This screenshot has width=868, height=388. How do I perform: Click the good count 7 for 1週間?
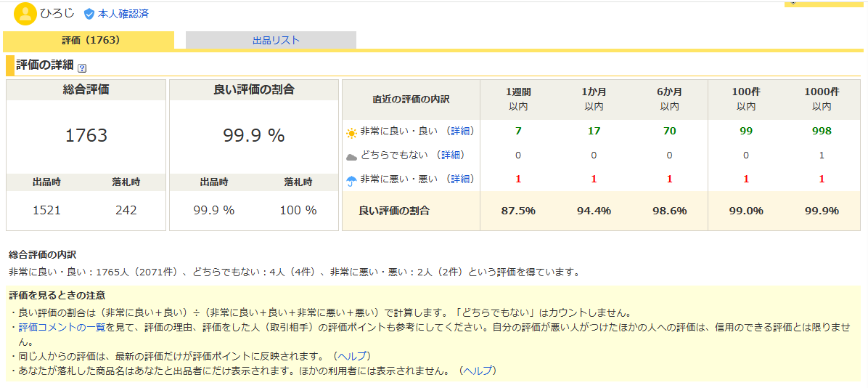[518, 132]
